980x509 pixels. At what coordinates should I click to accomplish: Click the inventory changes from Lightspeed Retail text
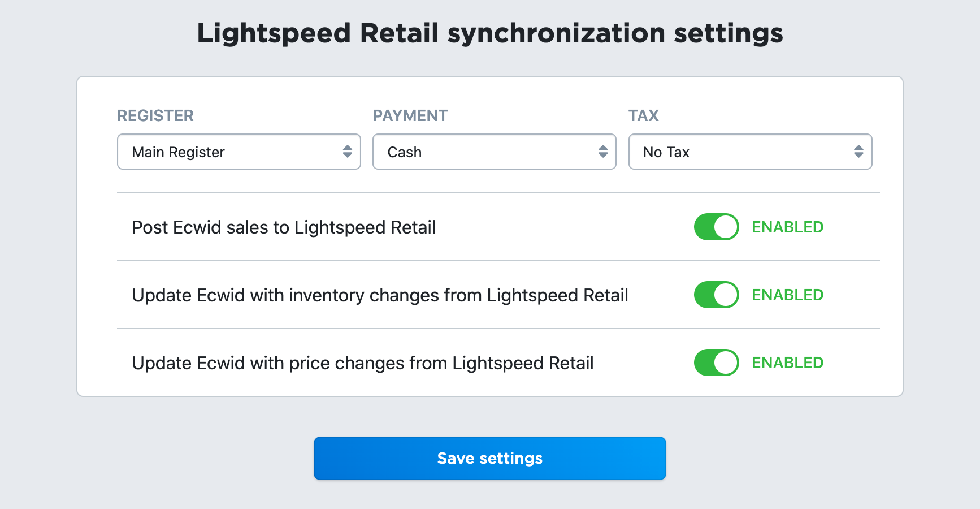[x=380, y=295]
